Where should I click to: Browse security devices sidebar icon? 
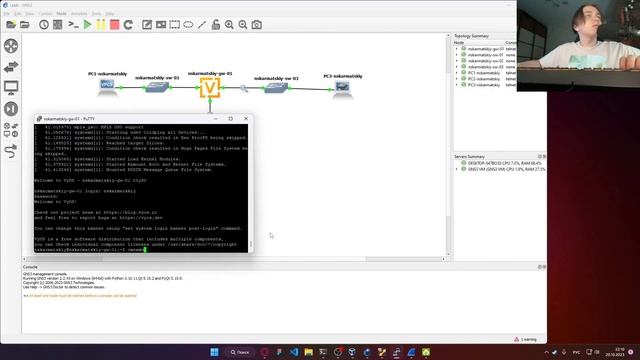click(x=11, y=109)
